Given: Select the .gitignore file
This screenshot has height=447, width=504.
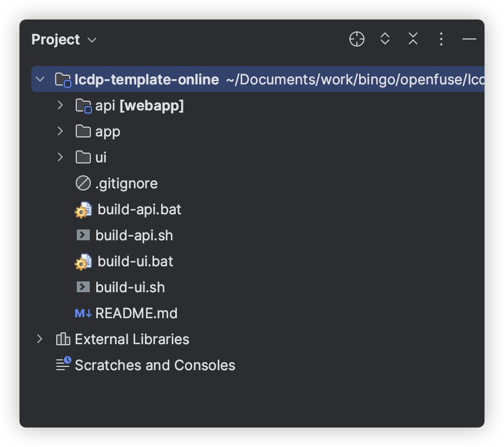Looking at the screenshot, I should pos(127,183).
